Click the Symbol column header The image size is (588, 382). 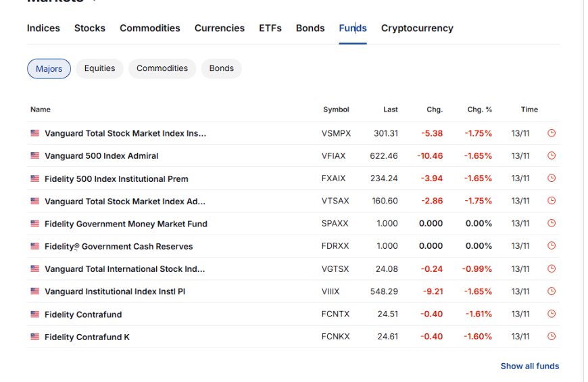pos(336,110)
